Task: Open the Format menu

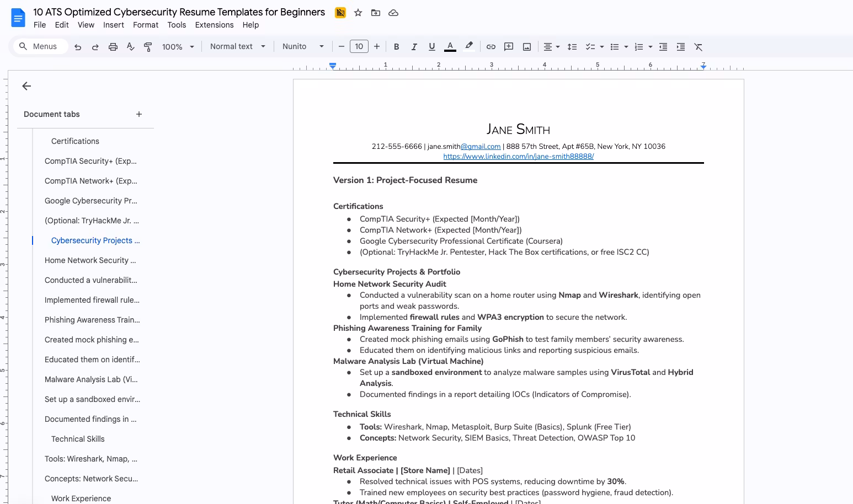Action: [146, 25]
